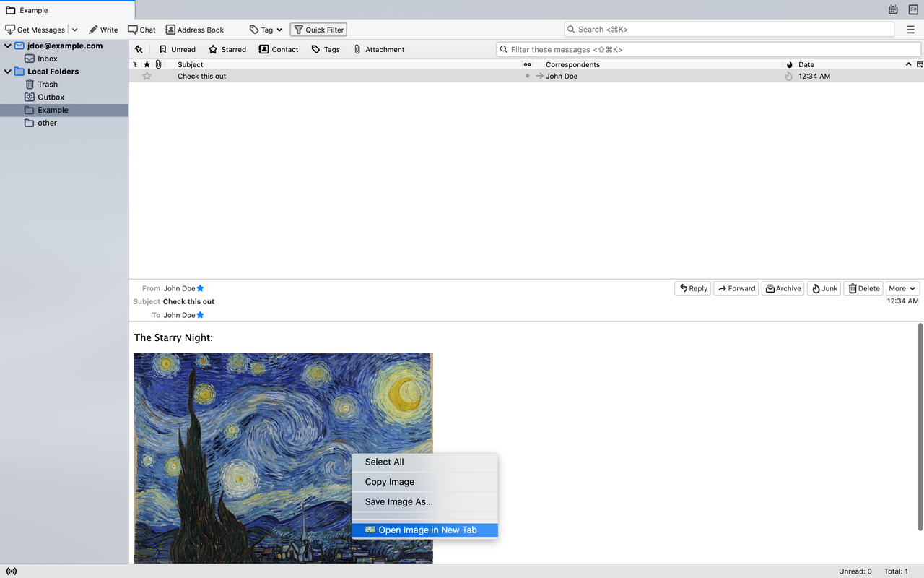Open the Tag dropdown in toolbar

point(266,30)
